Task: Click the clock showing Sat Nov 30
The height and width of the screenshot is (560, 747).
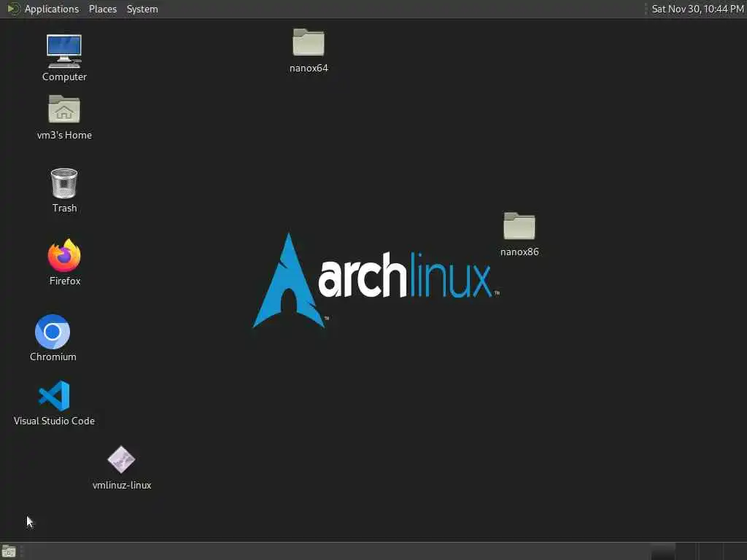Action: click(x=697, y=9)
